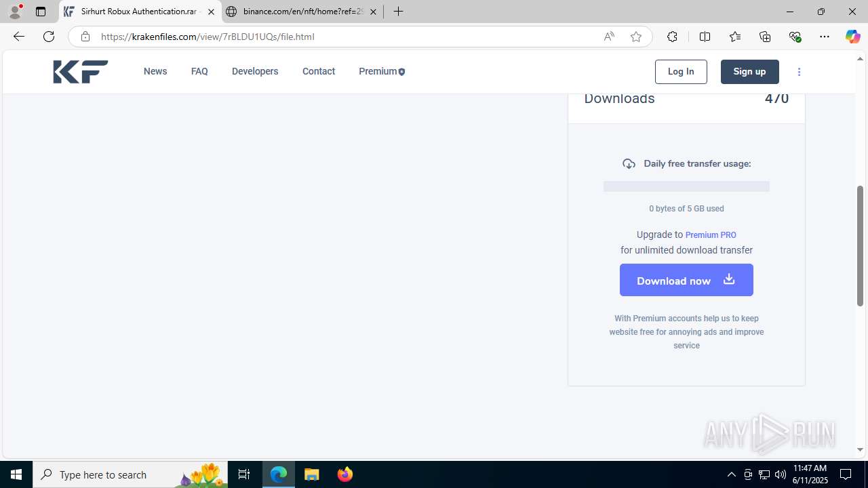Click the Sign up button
The image size is (868, 488).
click(749, 72)
